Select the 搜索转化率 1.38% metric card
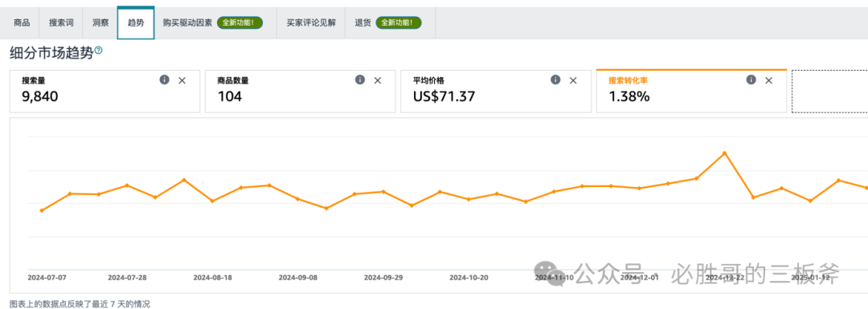Image resolution: width=868 pixels, height=309 pixels. pos(691,91)
